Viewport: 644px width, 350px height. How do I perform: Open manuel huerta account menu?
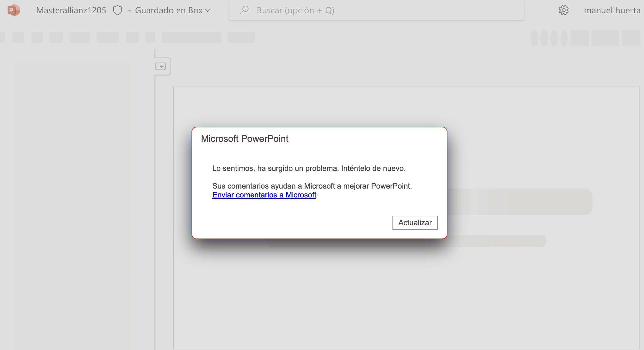tap(612, 10)
